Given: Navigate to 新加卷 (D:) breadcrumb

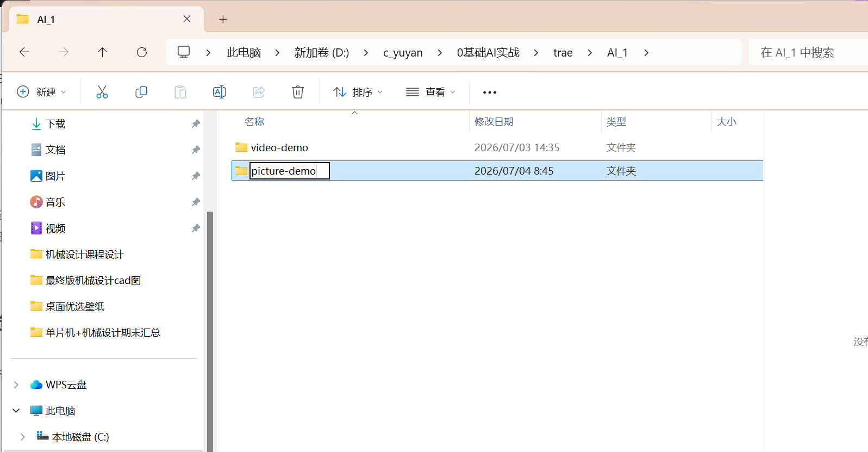Looking at the screenshot, I should click(322, 53).
